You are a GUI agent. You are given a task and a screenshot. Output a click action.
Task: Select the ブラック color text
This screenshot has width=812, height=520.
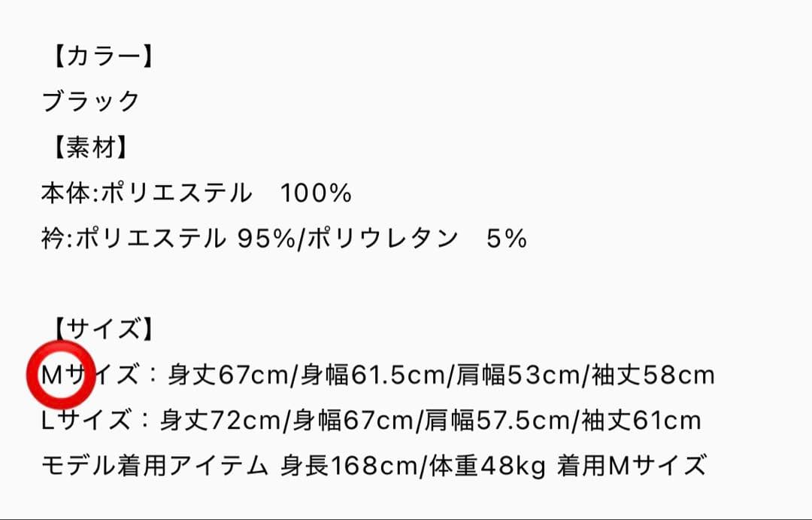90,102
